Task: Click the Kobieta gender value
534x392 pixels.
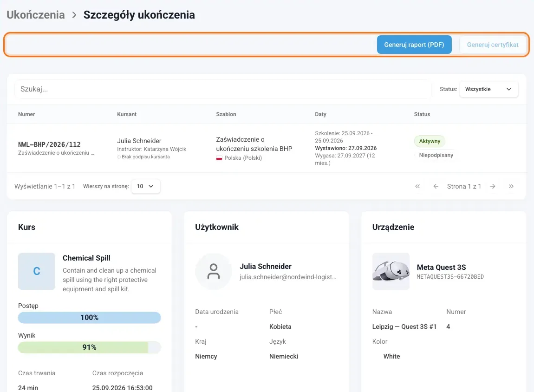Action: (280, 327)
